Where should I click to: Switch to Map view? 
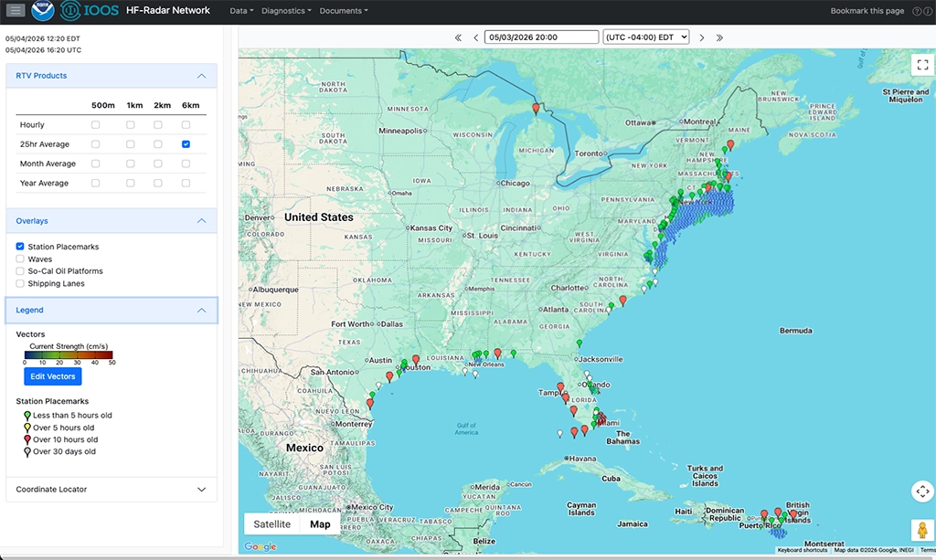tap(320, 524)
